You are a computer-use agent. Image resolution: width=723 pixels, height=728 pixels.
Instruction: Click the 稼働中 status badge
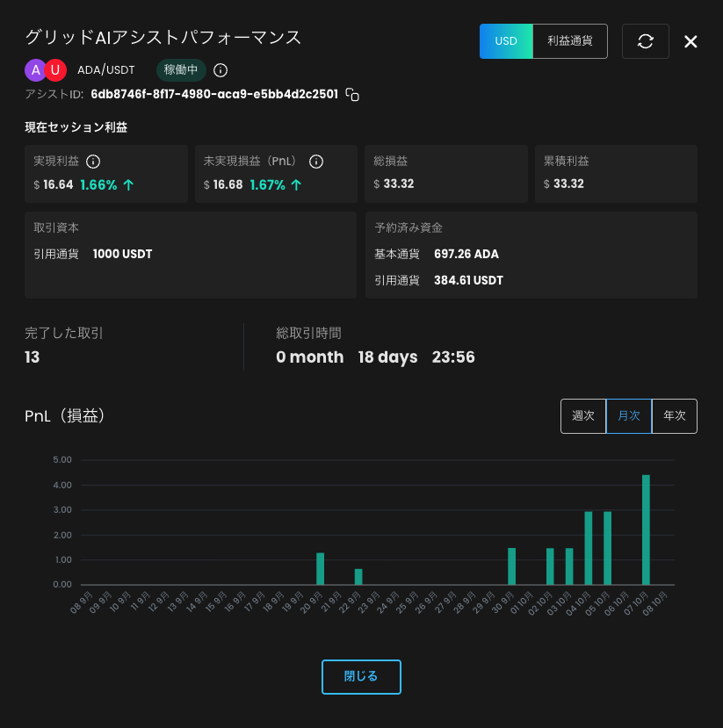[180, 69]
